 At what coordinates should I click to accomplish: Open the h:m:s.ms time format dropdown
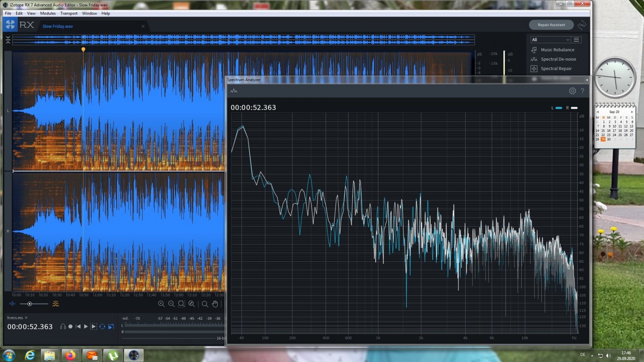17,318
